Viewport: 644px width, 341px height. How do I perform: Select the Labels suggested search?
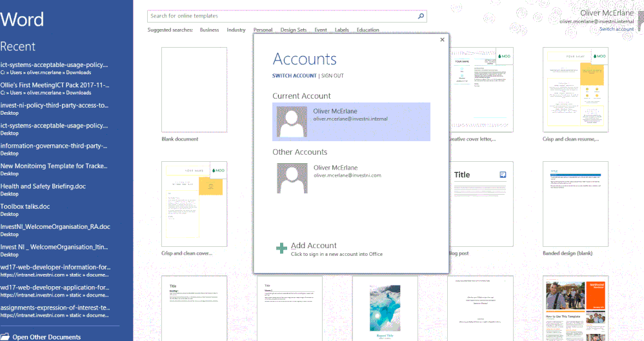[x=342, y=30]
